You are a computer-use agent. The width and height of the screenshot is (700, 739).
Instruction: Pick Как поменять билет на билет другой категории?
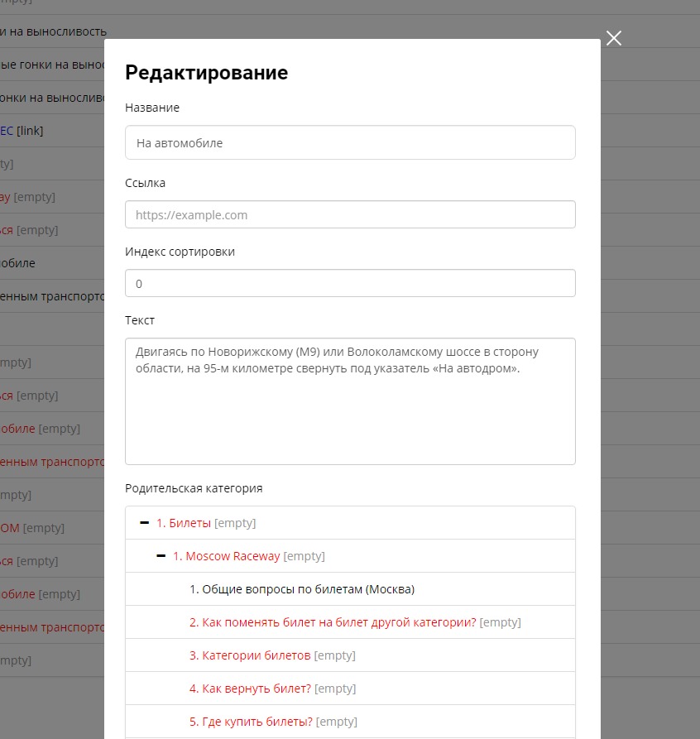click(333, 622)
